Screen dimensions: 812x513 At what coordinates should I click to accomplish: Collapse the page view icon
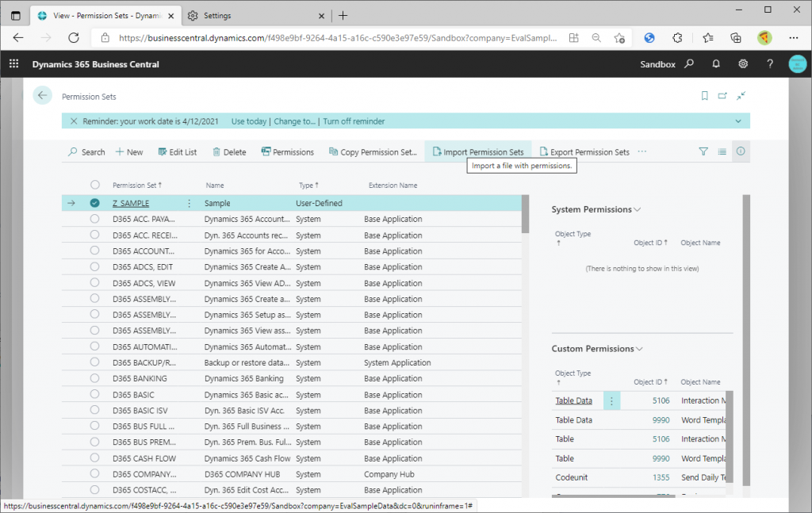[x=741, y=96]
